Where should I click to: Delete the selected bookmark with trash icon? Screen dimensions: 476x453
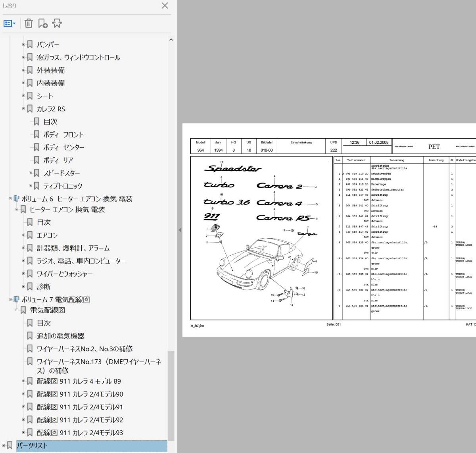point(29,23)
